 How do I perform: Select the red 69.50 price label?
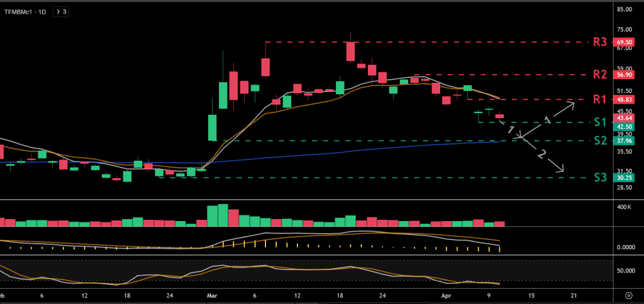pyautogui.click(x=623, y=42)
